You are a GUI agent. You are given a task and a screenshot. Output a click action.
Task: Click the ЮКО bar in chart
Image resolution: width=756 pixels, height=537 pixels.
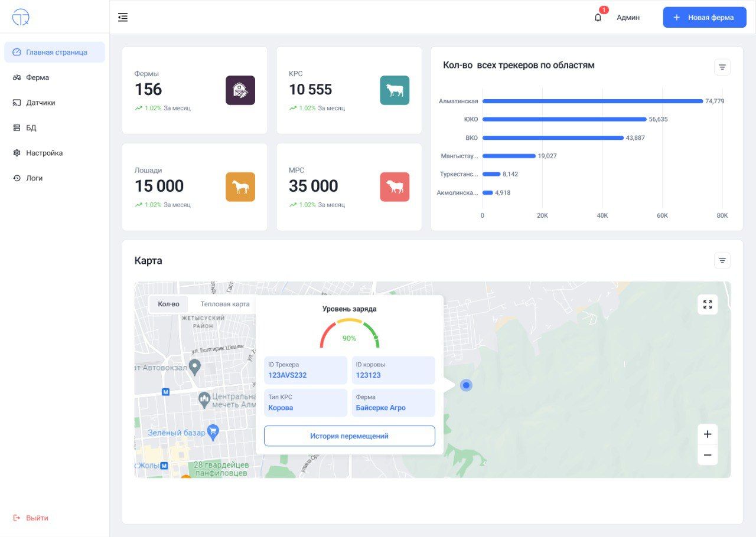coord(565,119)
